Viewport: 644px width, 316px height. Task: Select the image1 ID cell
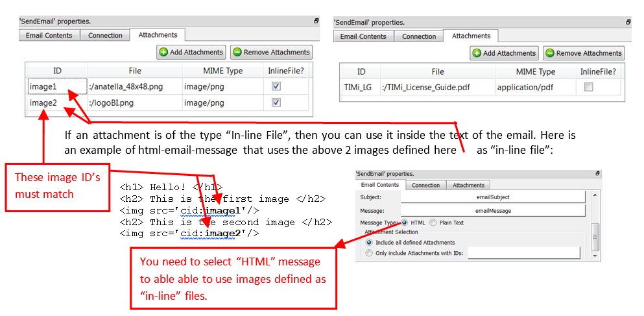tap(58, 87)
